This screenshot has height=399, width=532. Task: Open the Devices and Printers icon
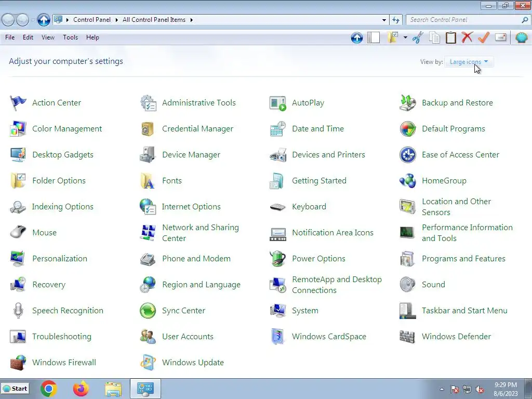[x=278, y=155]
